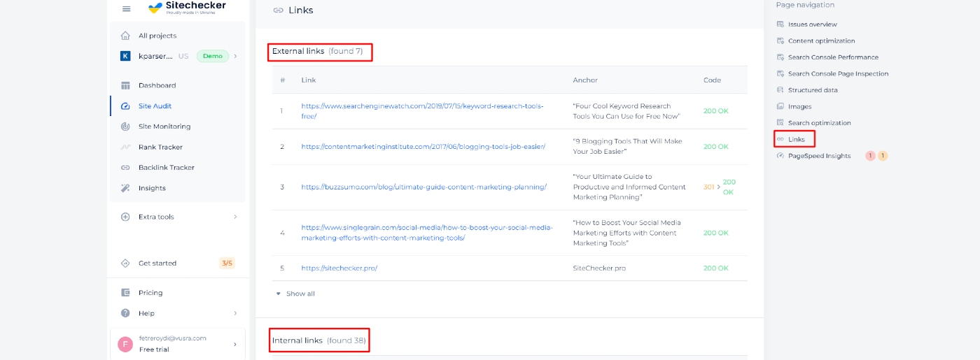Jump to Structured data section
The image size is (980, 360).
point(812,90)
